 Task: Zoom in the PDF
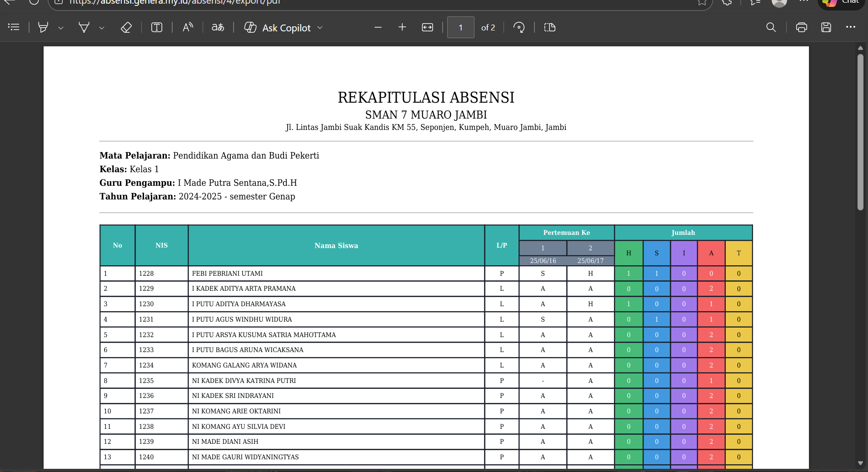pyautogui.click(x=402, y=27)
